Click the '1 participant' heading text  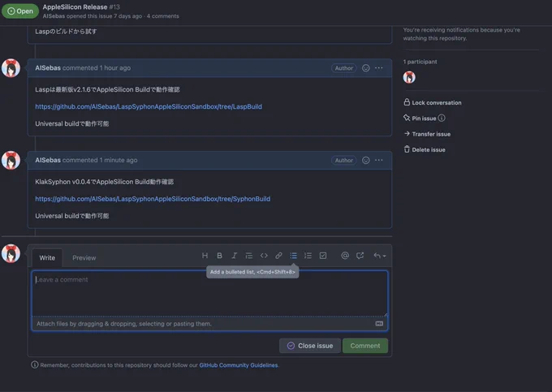point(420,62)
